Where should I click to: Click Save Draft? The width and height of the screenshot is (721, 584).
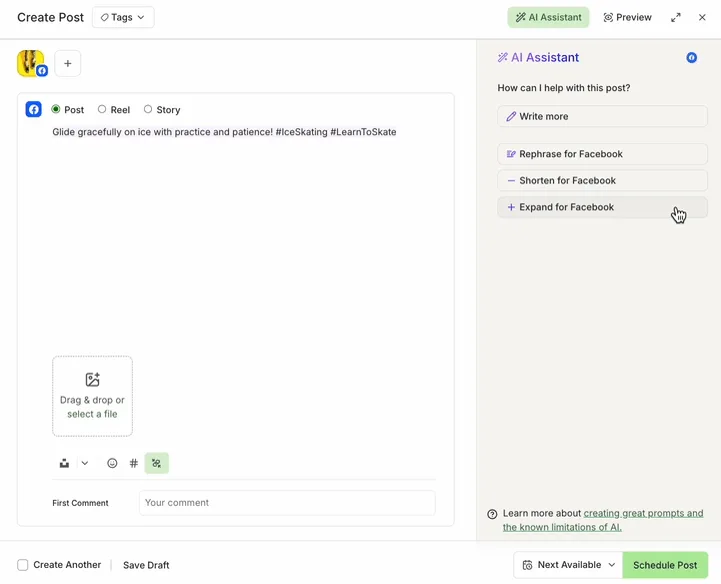pos(146,565)
